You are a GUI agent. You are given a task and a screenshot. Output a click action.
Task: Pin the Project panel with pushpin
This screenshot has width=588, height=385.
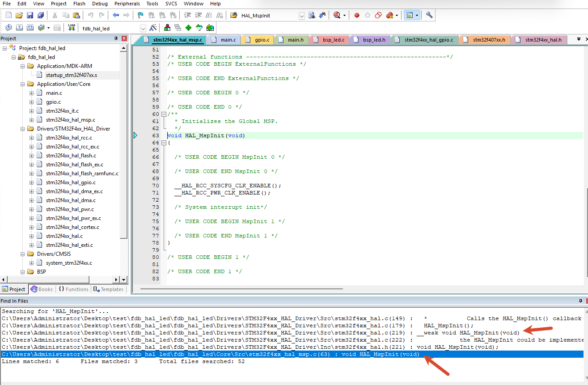(x=116, y=38)
